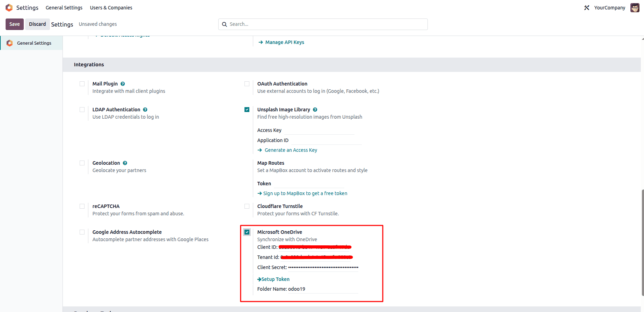The height and width of the screenshot is (312, 644).
Task: Open Sign up to MapBox link
Action: point(305,193)
